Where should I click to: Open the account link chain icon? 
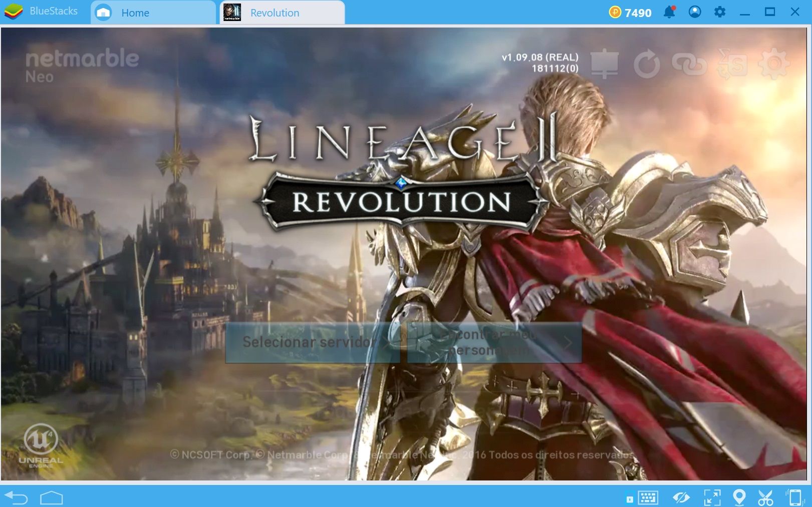[x=689, y=64]
